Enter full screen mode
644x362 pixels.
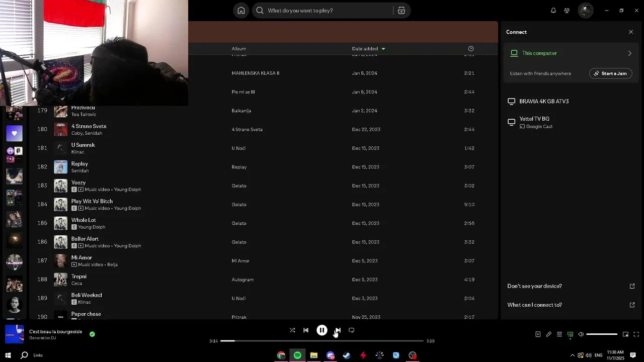coord(636,334)
